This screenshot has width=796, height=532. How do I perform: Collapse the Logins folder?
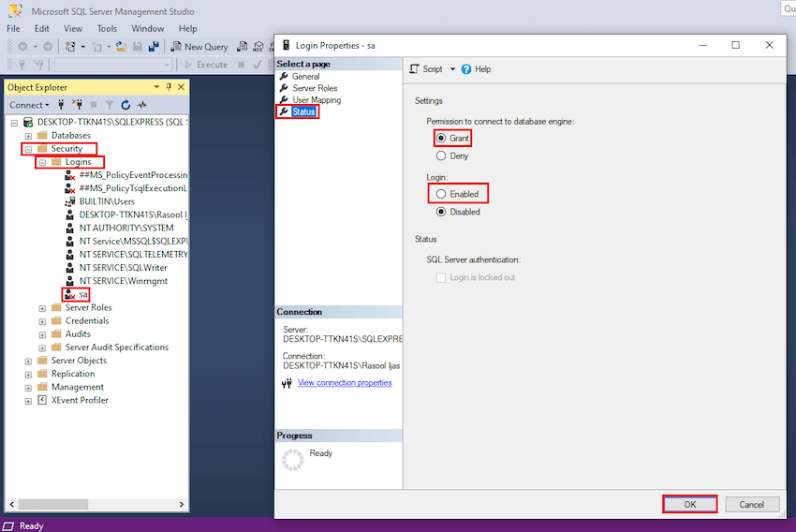point(42,162)
